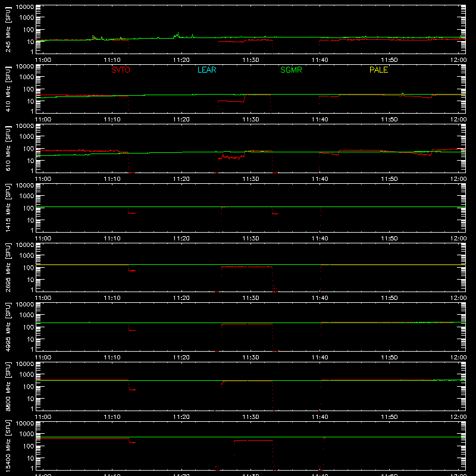Click the 1000 tick value on 410 MHz plot

point(27,77)
